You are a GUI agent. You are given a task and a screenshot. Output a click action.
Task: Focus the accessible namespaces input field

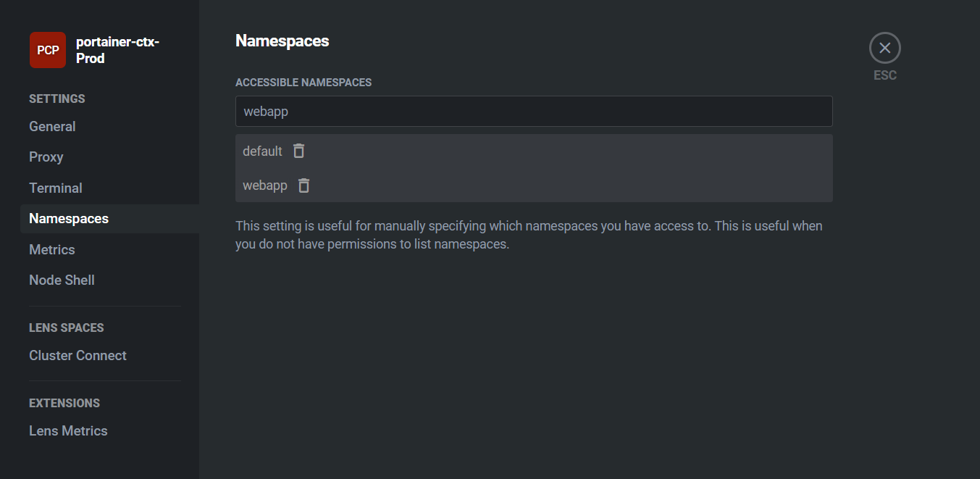(534, 112)
